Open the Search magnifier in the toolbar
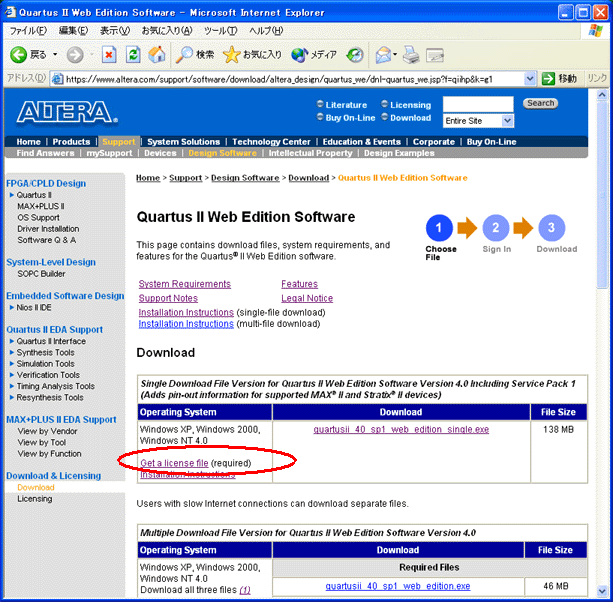The width and height of the screenshot is (613, 602). point(185,54)
